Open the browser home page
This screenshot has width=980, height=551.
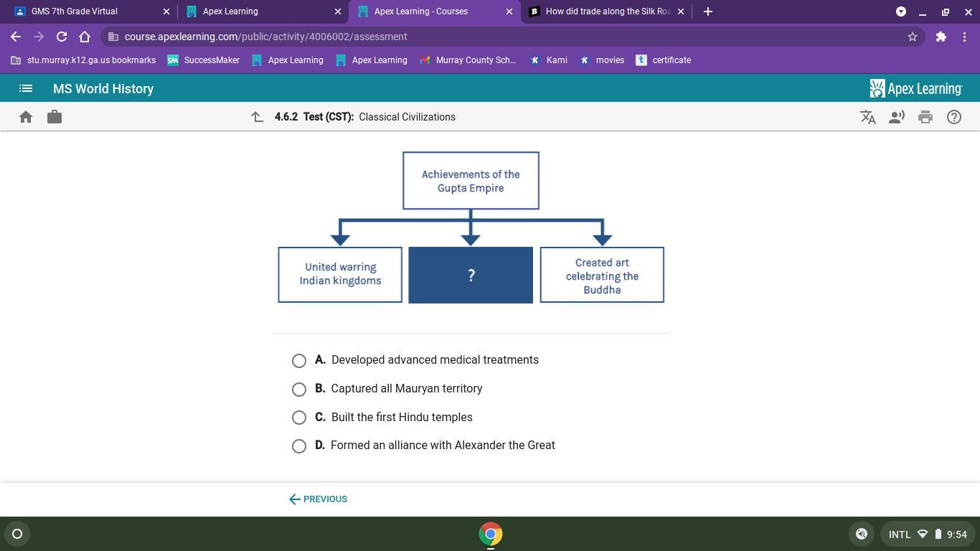pos(85,37)
